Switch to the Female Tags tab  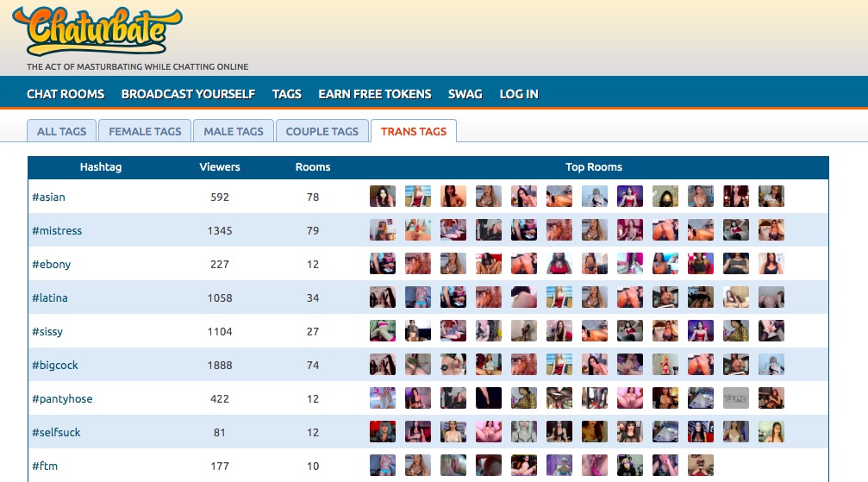[145, 131]
